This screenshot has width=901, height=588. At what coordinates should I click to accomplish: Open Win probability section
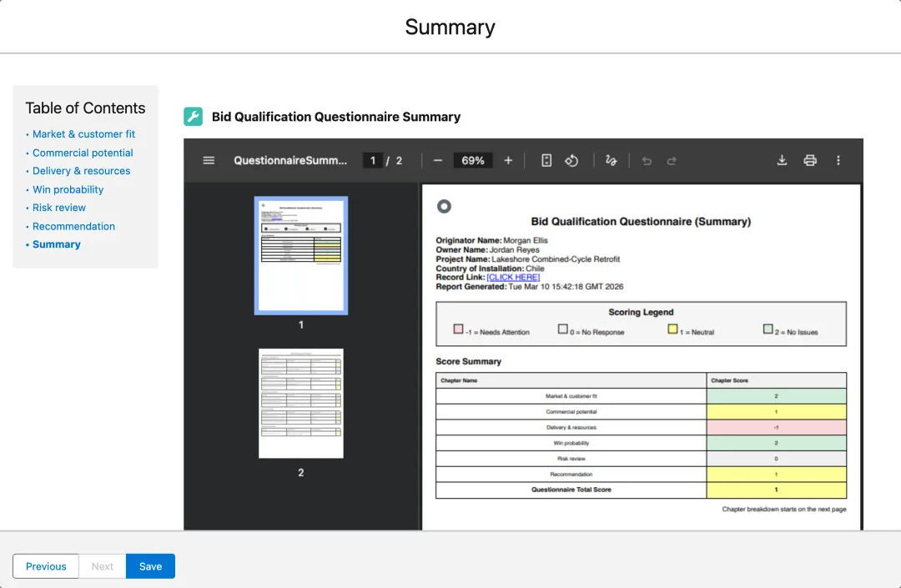(68, 189)
